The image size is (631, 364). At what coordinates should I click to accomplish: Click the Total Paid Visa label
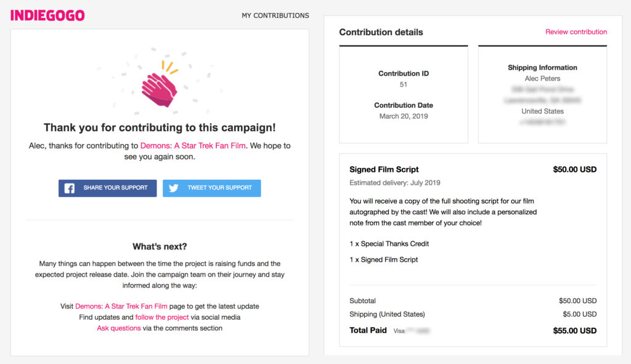(x=389, y=331)
